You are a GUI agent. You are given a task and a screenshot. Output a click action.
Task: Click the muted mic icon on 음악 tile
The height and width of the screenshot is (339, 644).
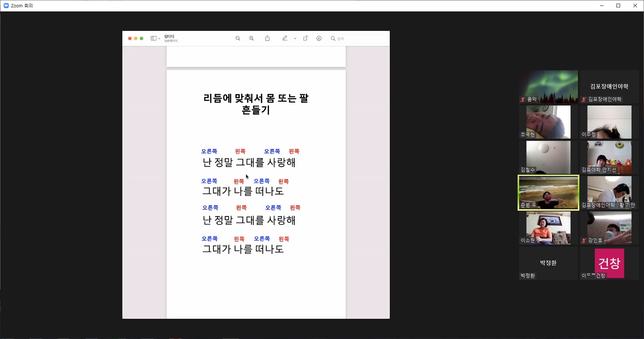click(523, 99)
